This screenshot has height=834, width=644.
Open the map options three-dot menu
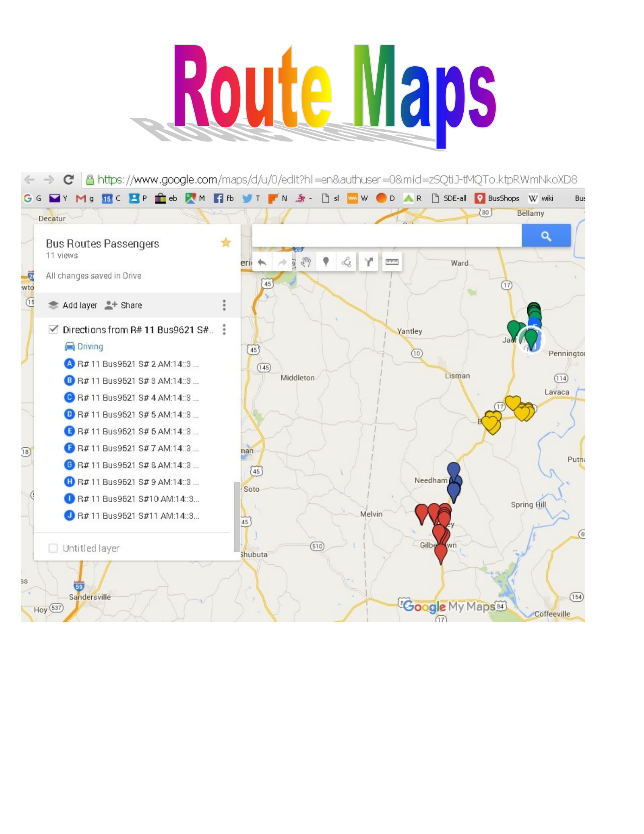(224, 305)
